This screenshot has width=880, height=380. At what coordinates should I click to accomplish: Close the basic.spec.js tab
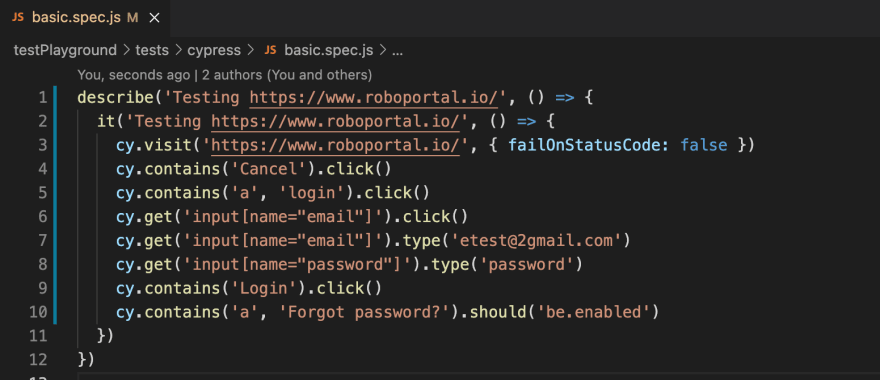click(x=154, y=17)
